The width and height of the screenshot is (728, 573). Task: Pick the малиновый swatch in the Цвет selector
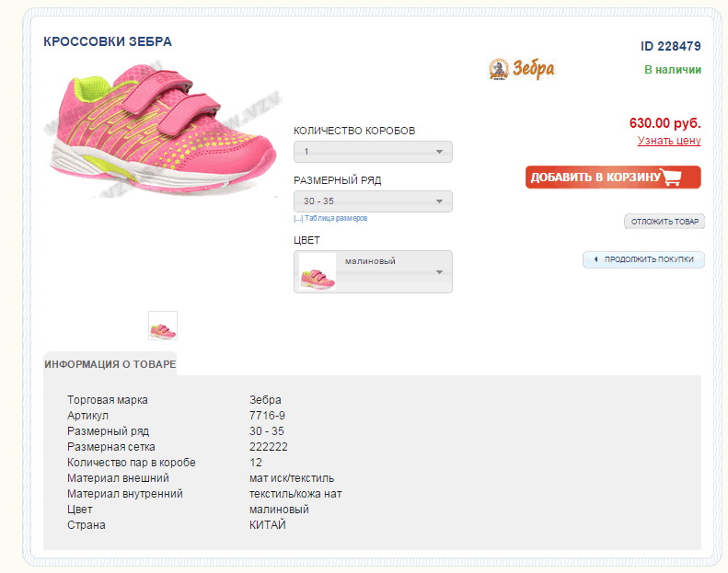tap(318, 272)
